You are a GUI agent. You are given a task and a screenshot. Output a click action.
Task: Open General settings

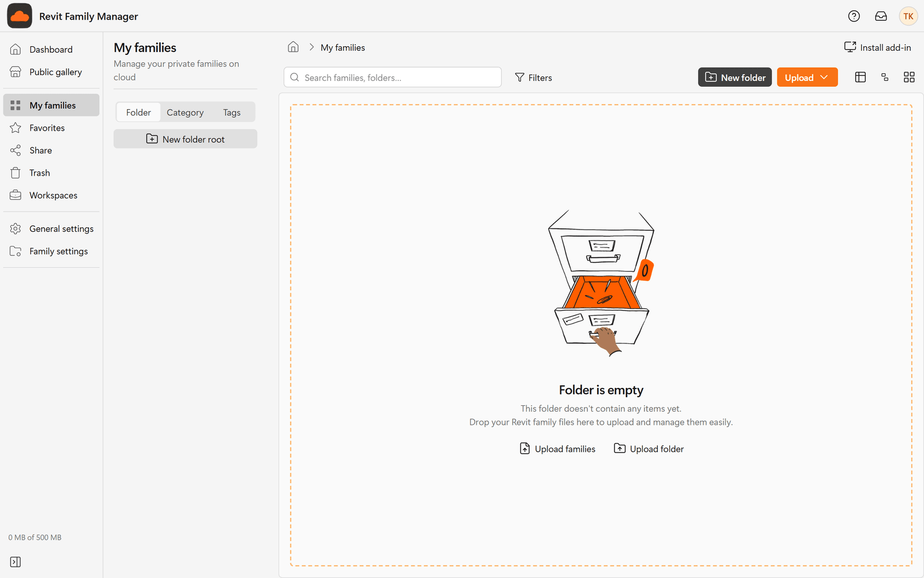click(x=51, y=229)
